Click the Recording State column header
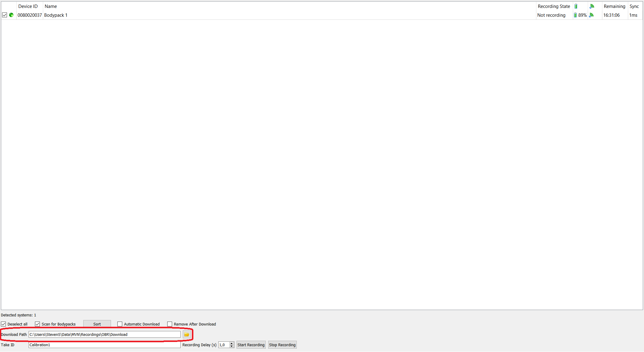Screen dimensions: 644x352 tap(554, 6)
